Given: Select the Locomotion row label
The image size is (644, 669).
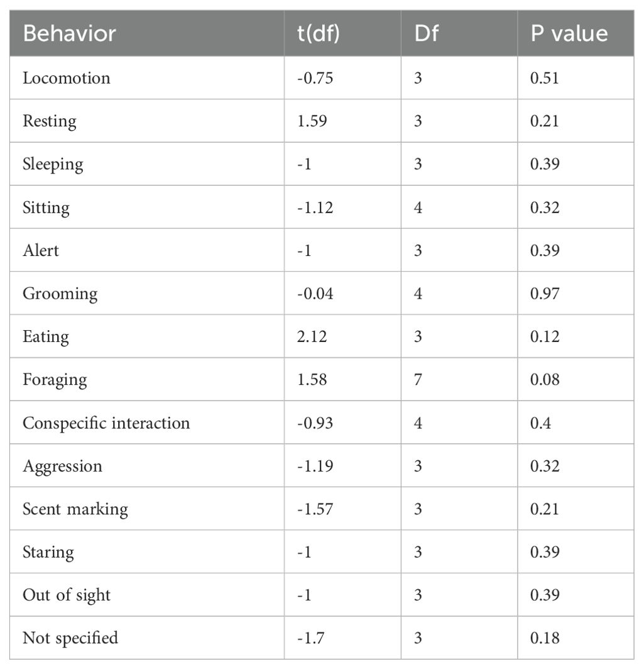Looking at the screenshot, I should pos(67,78).
